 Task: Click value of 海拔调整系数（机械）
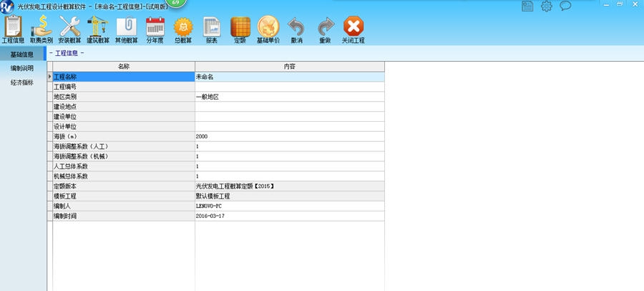290,156
